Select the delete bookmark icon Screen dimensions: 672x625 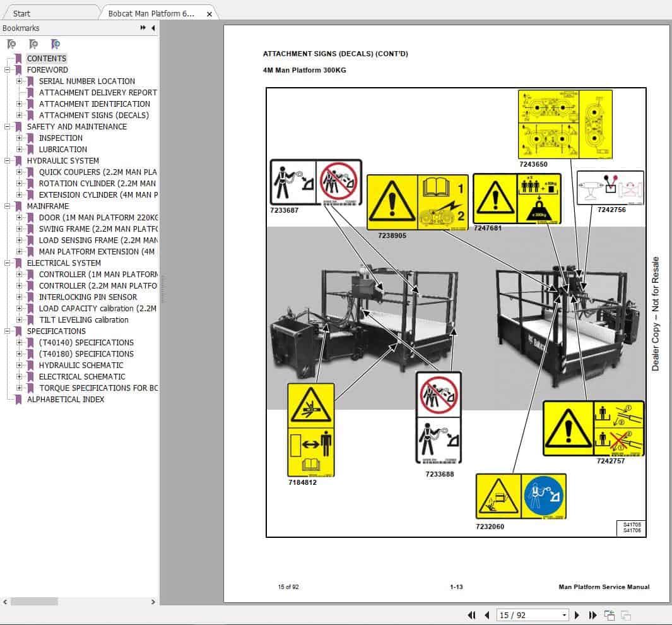click(11, 44)
